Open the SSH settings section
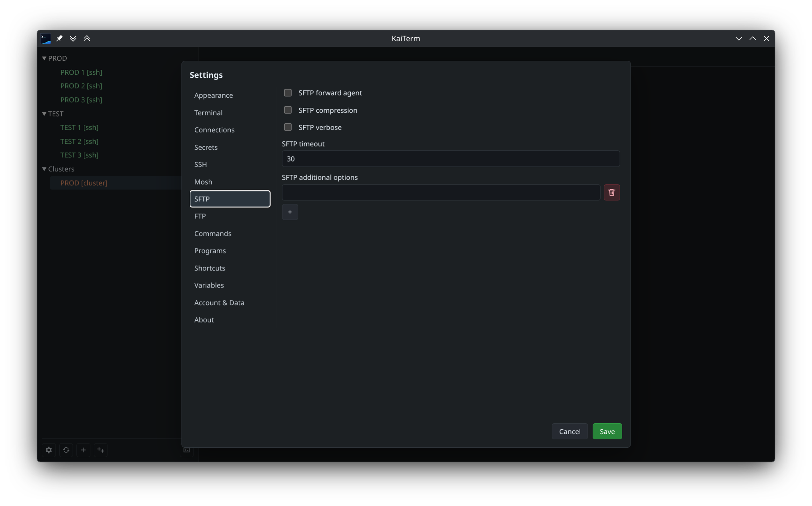This screenshot has height=506, width=812. 230,164
